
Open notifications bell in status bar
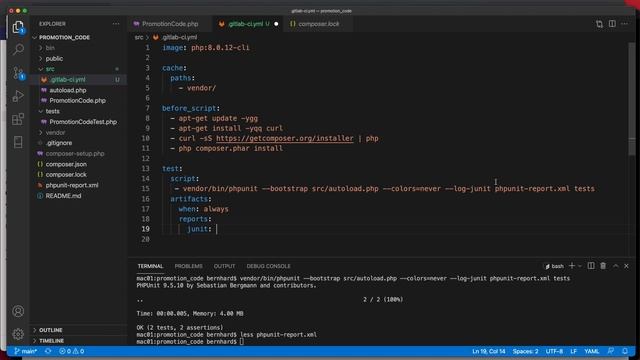pyautogui.click(x=625, y=351)
